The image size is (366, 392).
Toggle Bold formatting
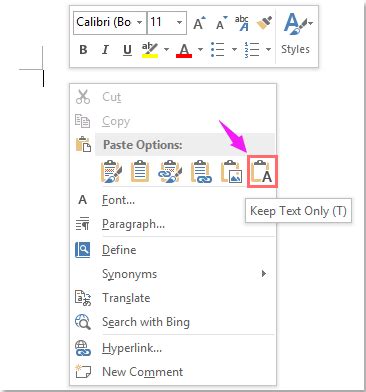(83, 50)
